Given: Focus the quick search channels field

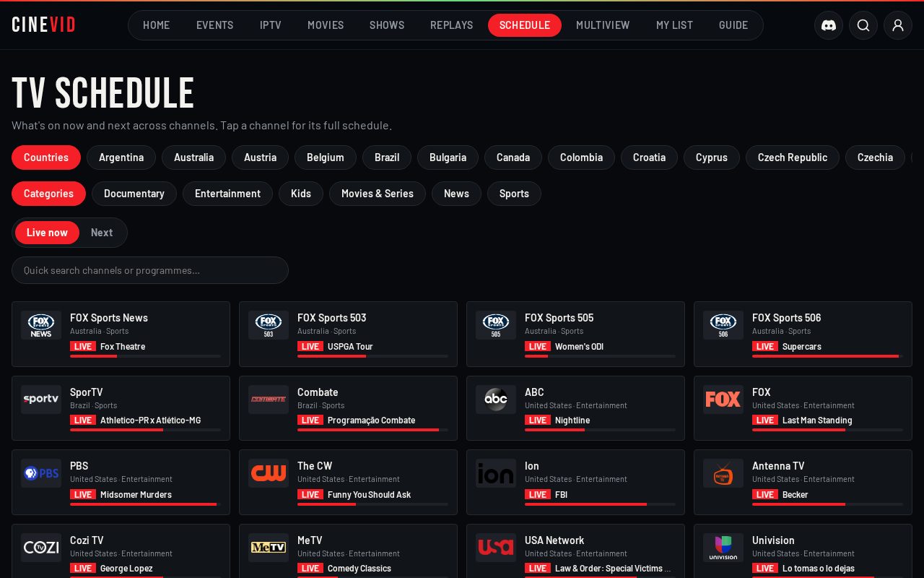Looking at the screenshot, I should pyautogui.click(x=150, y=270).
